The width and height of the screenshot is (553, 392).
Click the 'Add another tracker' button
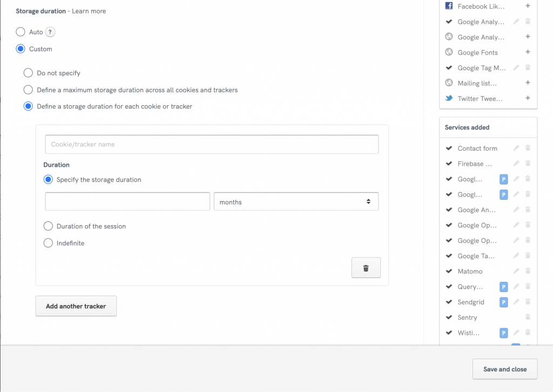[x=76, y=306]
